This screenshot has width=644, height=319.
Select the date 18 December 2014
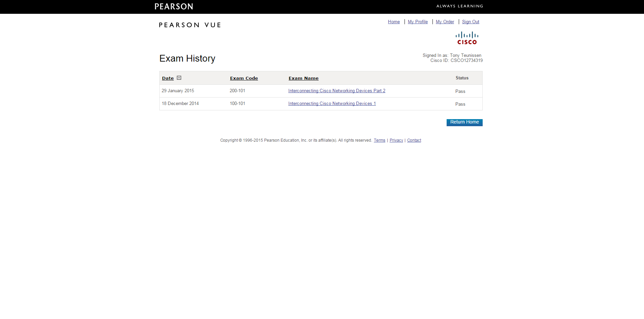tap(180, 104)
